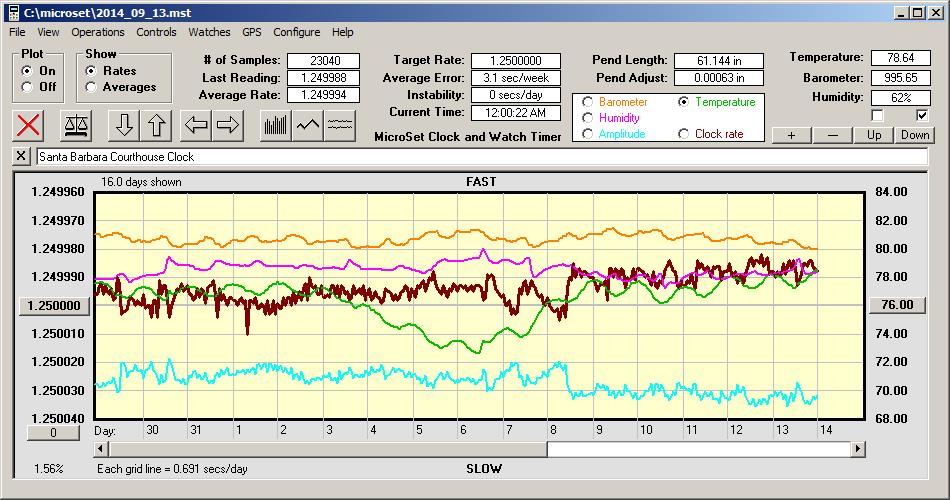Click the left arrow toolbar button
The width and height of the screenshot is (950, 500).
point(196,125)
